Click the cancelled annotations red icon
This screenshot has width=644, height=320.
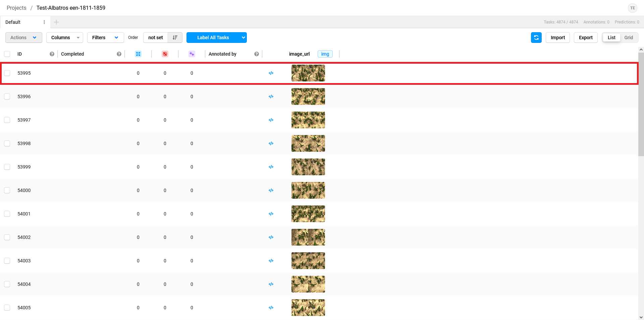[x=165, y=54]
